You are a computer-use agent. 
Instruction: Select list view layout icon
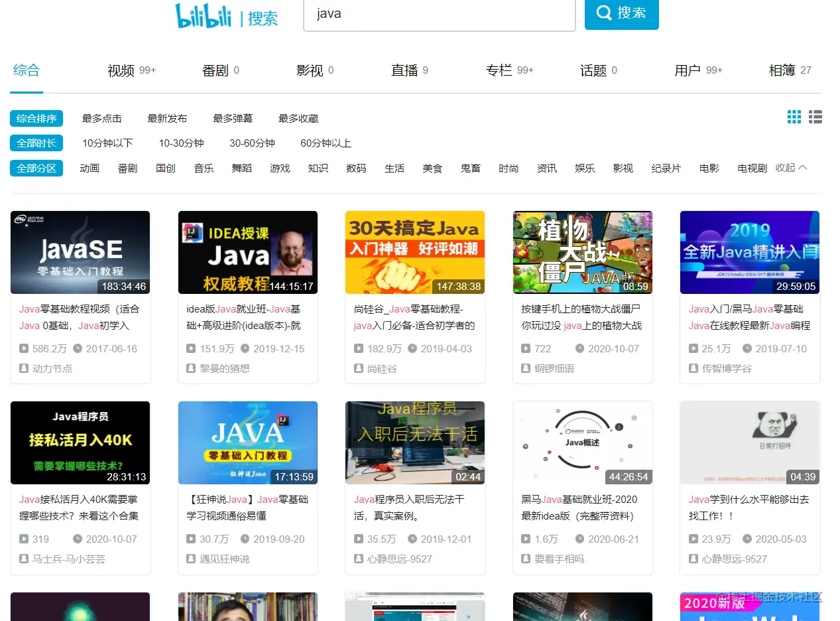point(815,117)
